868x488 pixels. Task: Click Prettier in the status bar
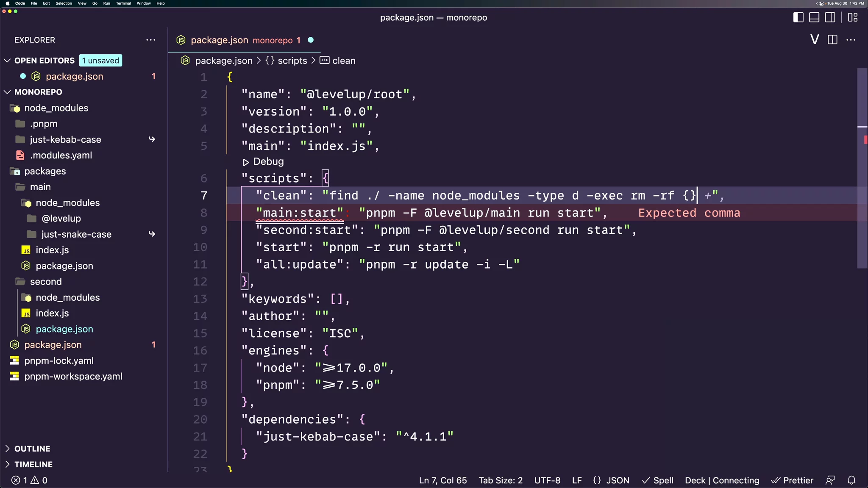click(793, 480)
